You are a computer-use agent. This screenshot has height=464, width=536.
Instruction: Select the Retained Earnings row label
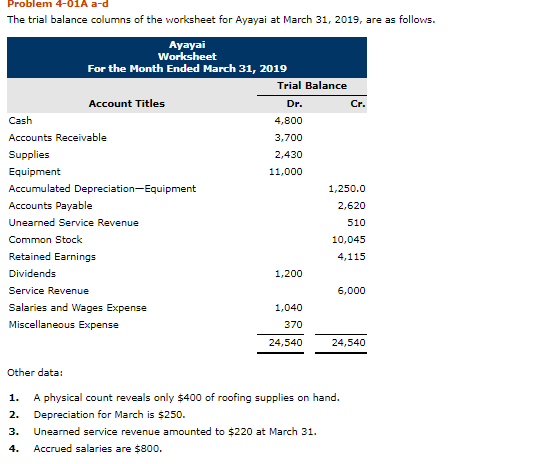pyautogui.click(x=52, y=257)
